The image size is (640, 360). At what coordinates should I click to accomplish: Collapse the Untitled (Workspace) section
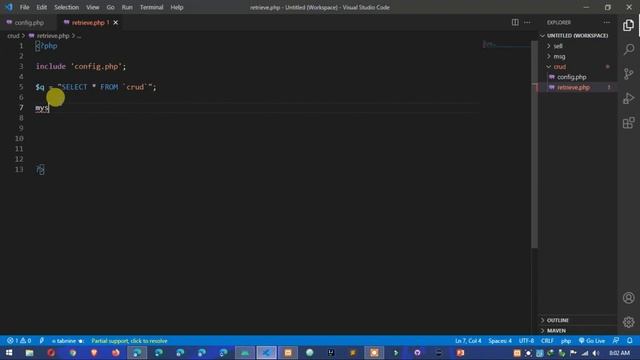(x=577, y=36)
